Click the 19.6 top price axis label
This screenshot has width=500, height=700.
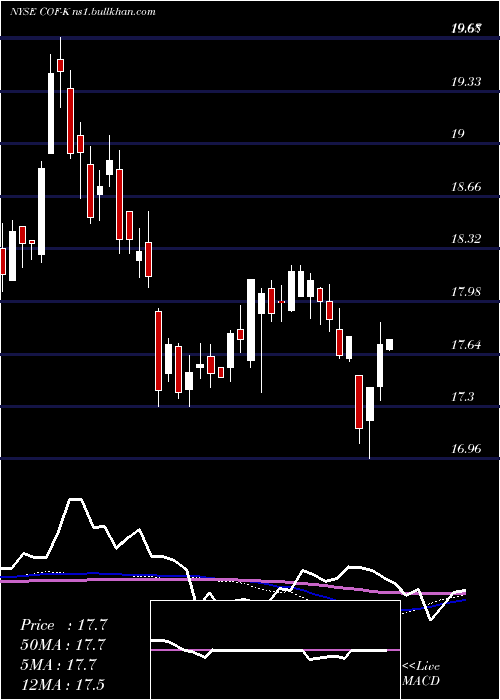466,29
